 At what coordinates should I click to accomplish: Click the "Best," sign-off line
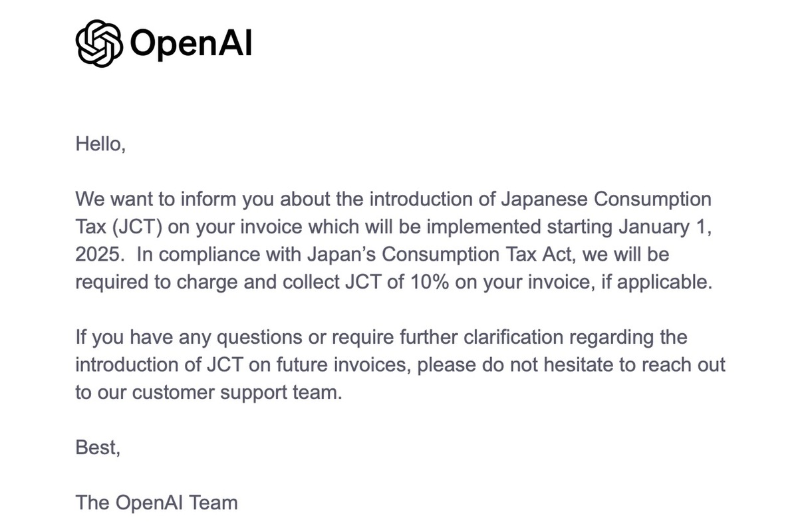(x=98, y=448)
